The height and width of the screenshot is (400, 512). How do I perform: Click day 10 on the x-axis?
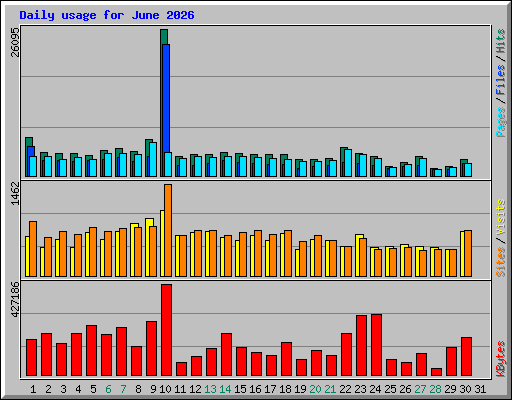(165, 389)
